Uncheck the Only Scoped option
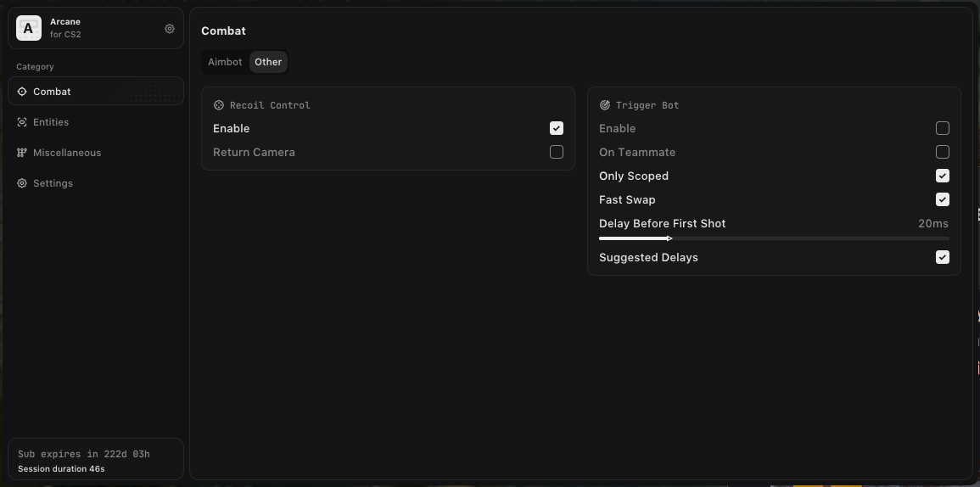 pyautogui.click(x=943, y=176)
